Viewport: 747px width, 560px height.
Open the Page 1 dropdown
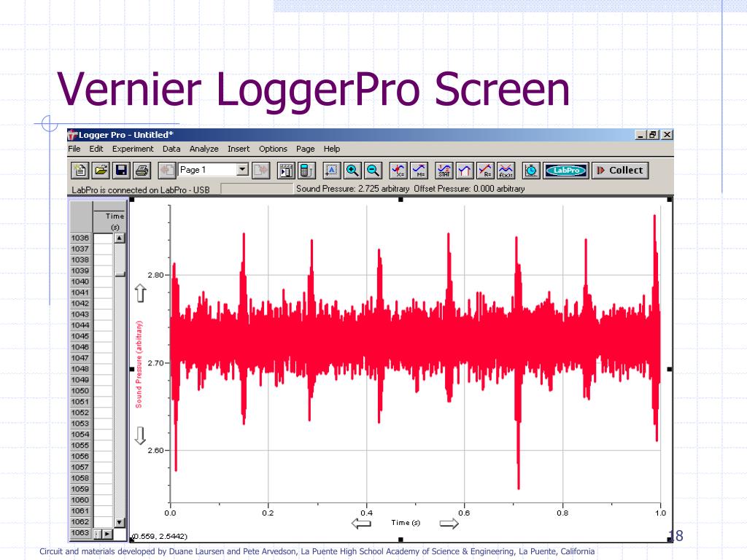click(x=242, y=169)
